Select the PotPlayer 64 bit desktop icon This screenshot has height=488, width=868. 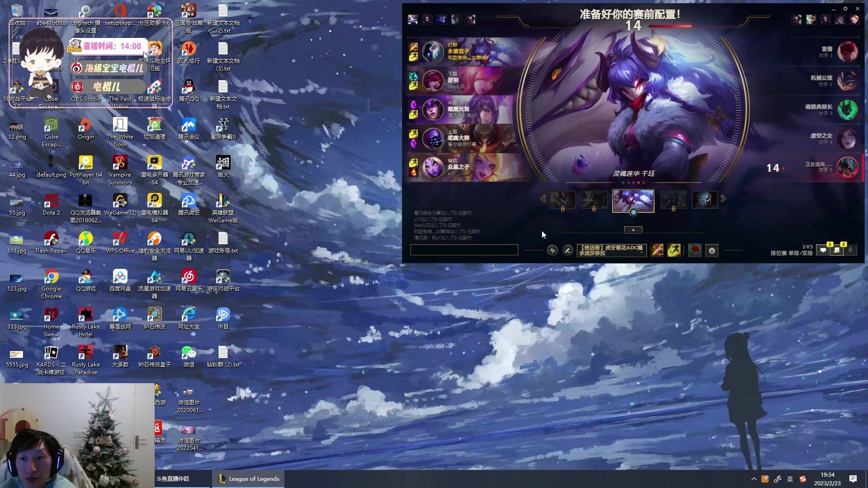tap(86, 170)
